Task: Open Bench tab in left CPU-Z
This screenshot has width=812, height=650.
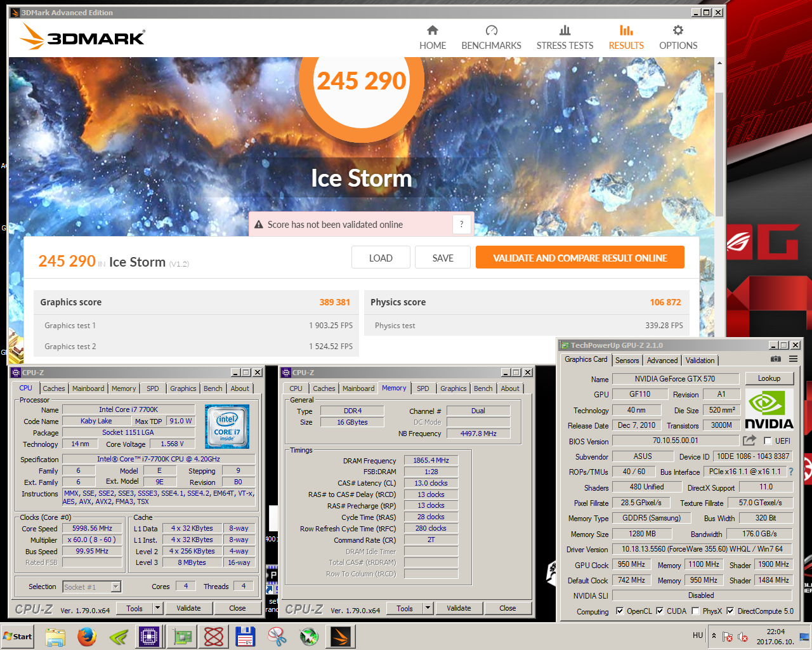Action: click(x=213, y=388)
